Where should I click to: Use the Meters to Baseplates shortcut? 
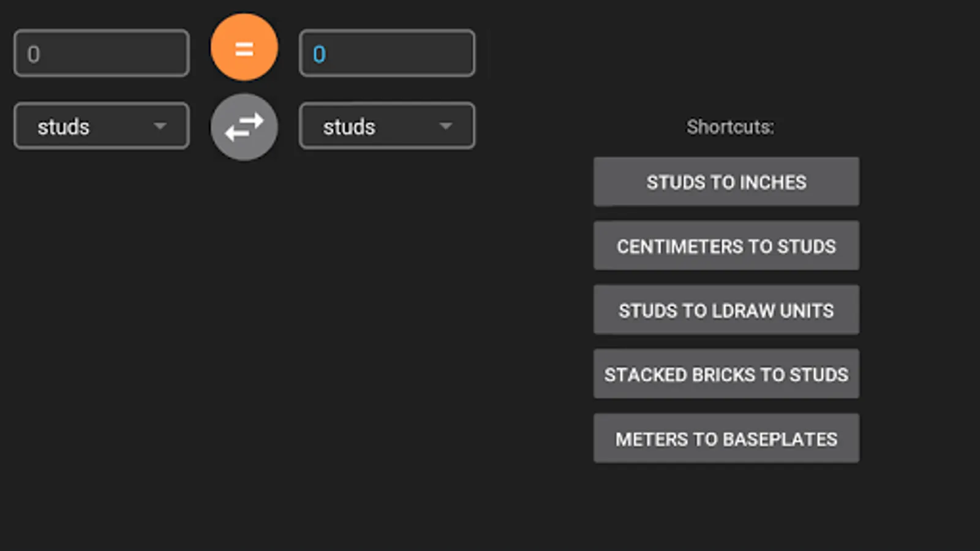(x=726, y=438)
